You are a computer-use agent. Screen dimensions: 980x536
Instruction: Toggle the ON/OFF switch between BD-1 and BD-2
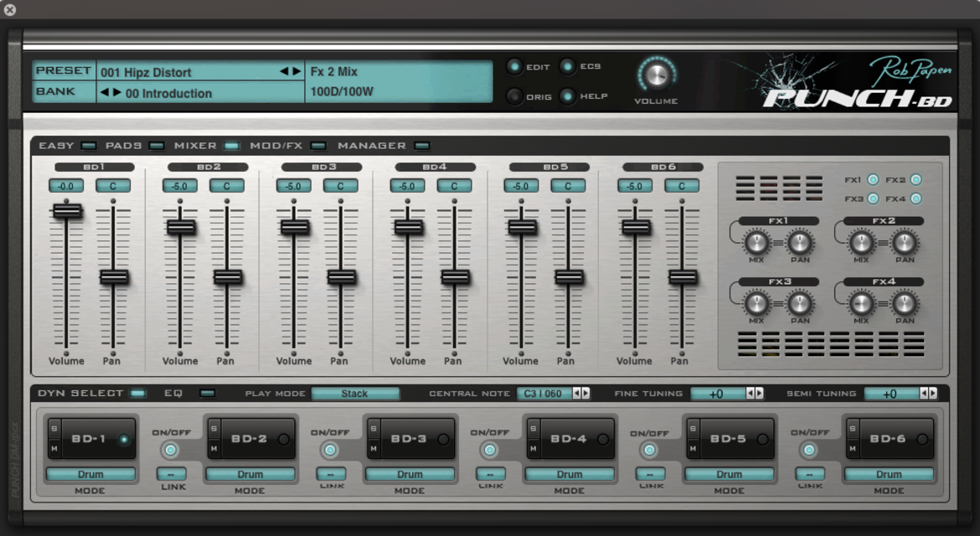point(170,450)
